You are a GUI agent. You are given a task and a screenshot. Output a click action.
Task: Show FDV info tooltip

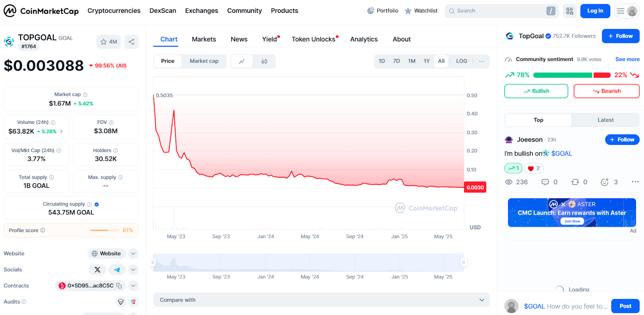tap(111, 122)
